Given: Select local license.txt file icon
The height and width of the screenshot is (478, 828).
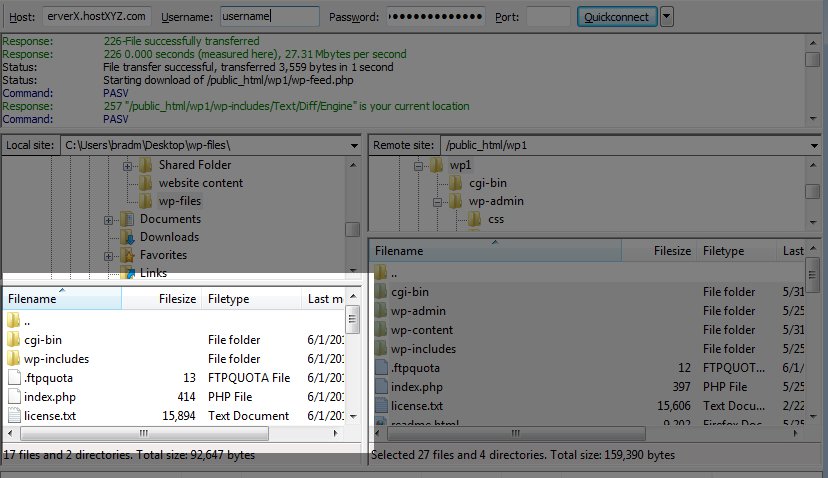Looking at the screenshot, I should click(x=14, y=415).
